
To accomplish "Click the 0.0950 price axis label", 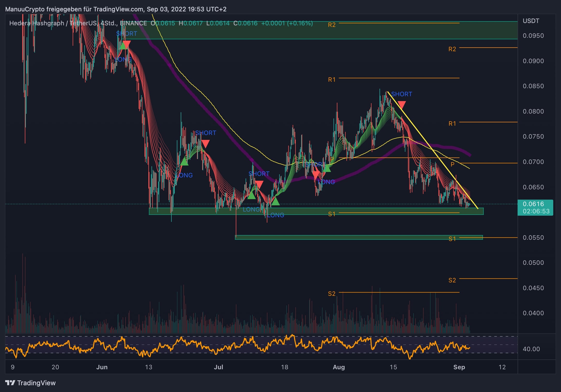I will pyautogui.click(x=533, y=36).
